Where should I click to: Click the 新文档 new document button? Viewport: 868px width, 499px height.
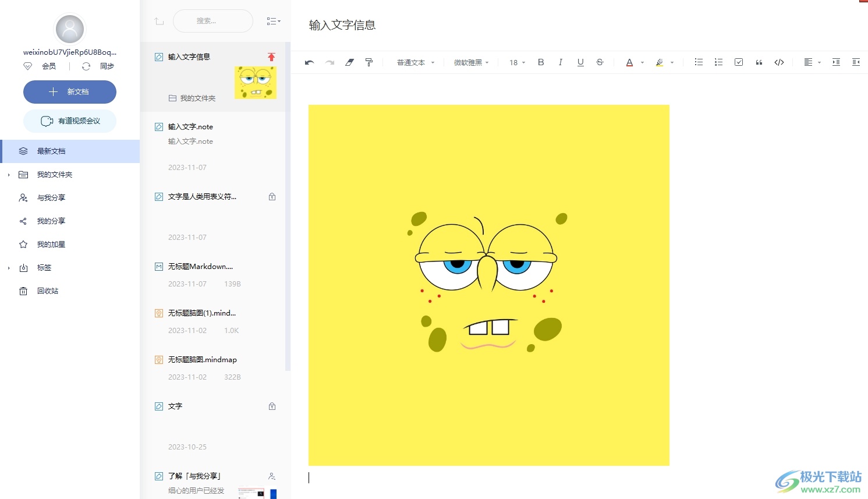[x=70, y=92]
